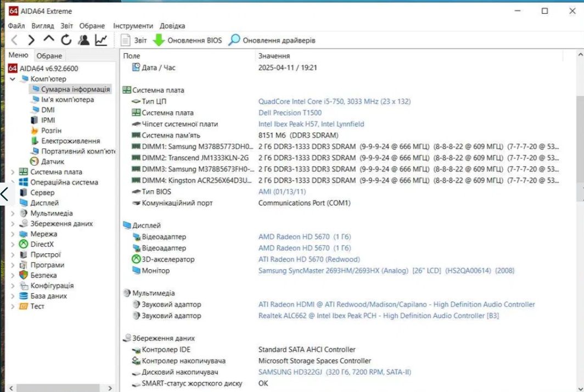Select the Сервер tree item icon
584x392 pixels.
(24, 192)
